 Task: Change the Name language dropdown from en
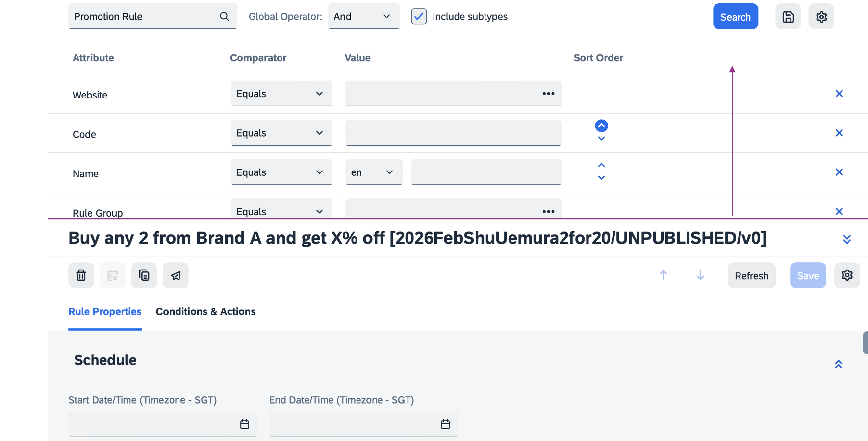point(373,172)
